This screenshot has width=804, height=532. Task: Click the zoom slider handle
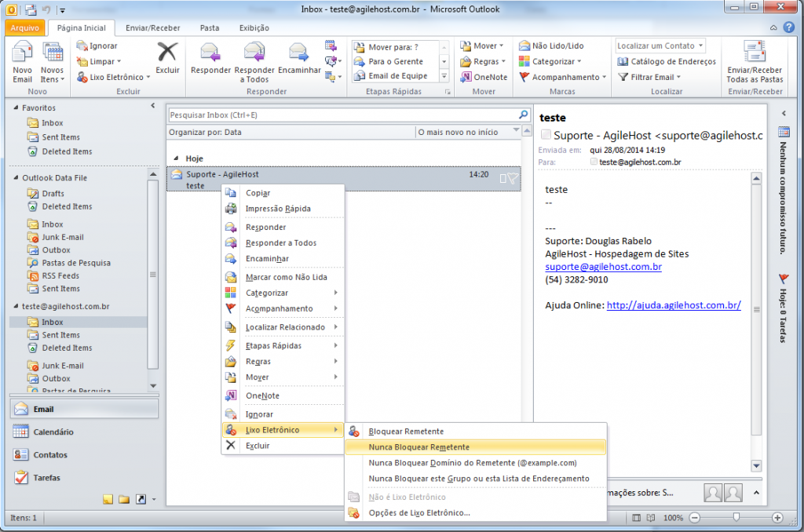[736, 517]
